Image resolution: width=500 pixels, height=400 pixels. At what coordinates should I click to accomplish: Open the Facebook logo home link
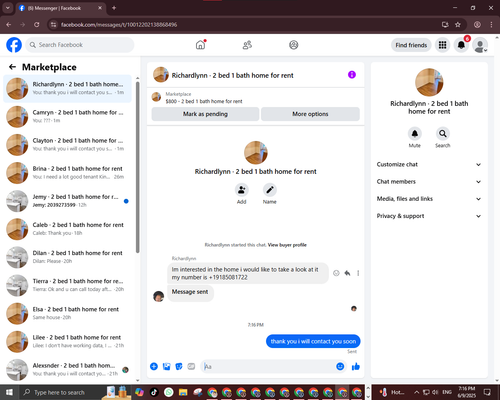click(x=14, y=45)
